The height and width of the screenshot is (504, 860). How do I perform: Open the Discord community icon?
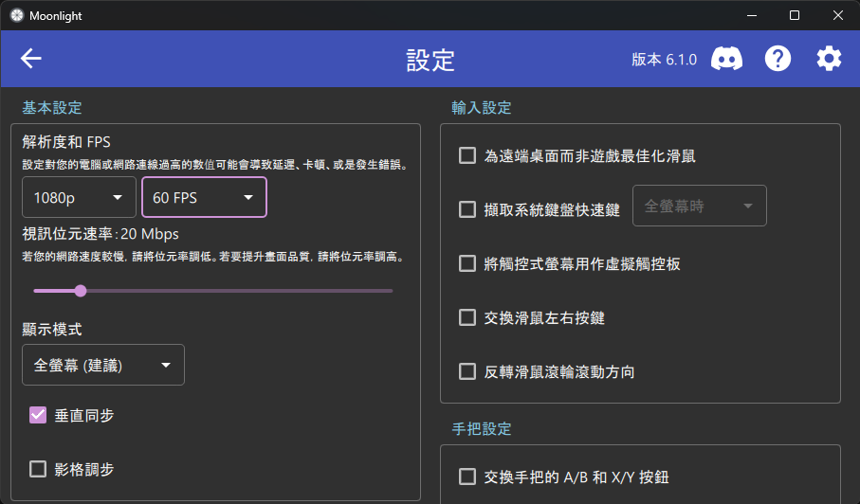click(x=726, y=59)
